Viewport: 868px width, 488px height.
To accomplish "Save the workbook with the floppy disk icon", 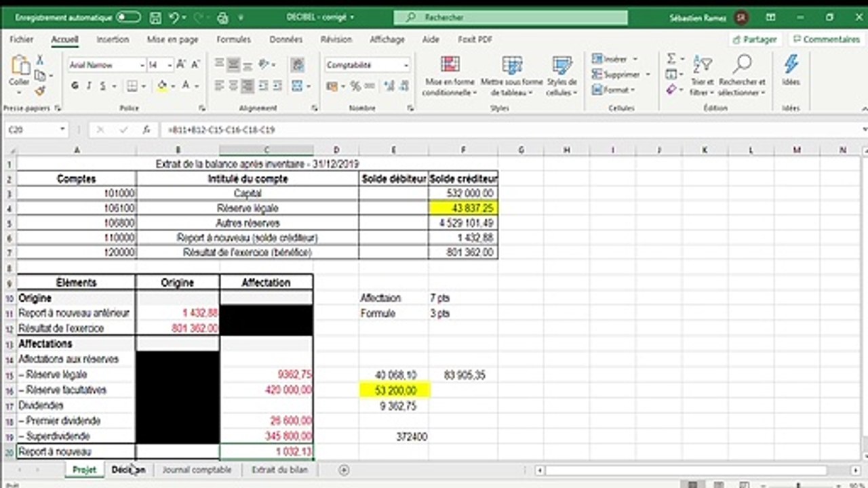I will click(x=155, y=18).
